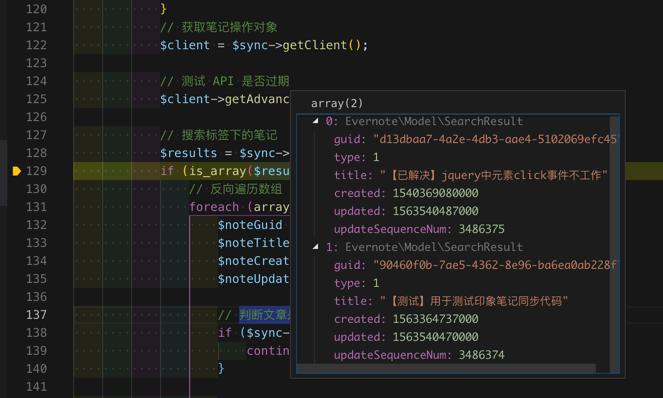663x398 pixels.
Task: Click foreach keyword on line 131
Action: (x=214, y=207)
